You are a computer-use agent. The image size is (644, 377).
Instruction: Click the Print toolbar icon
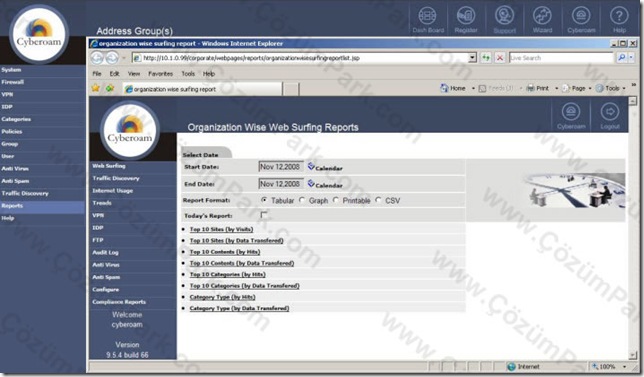pos(531,88)
